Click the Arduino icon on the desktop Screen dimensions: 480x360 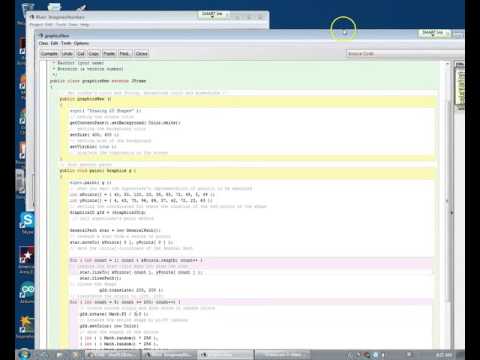click(26, 292)
